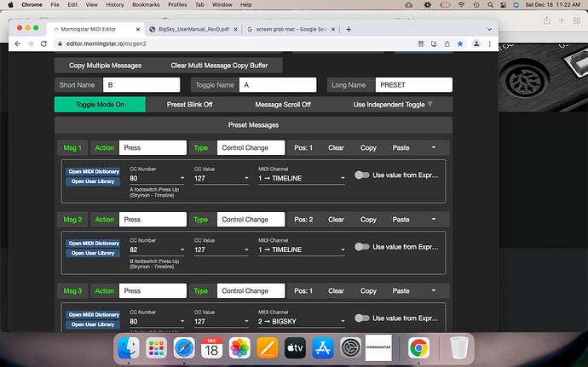The image size is (588, 367).
Task: Open Launchpad in the dock
Action: point(156,348)
